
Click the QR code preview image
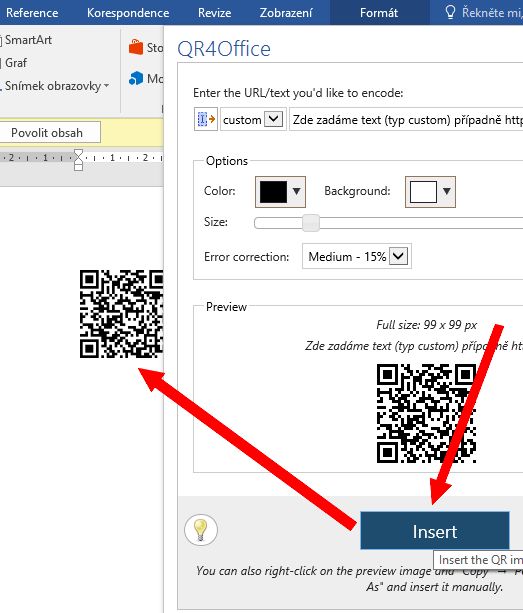click(426, 413)
